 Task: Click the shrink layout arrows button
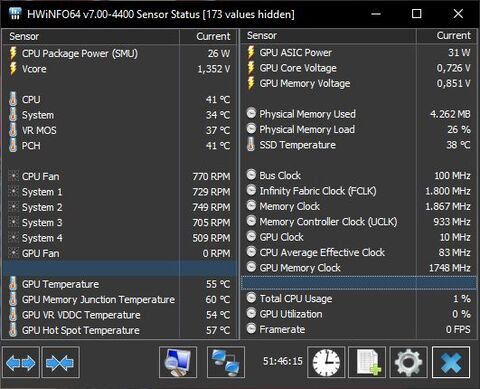click(x=60, y=362)
